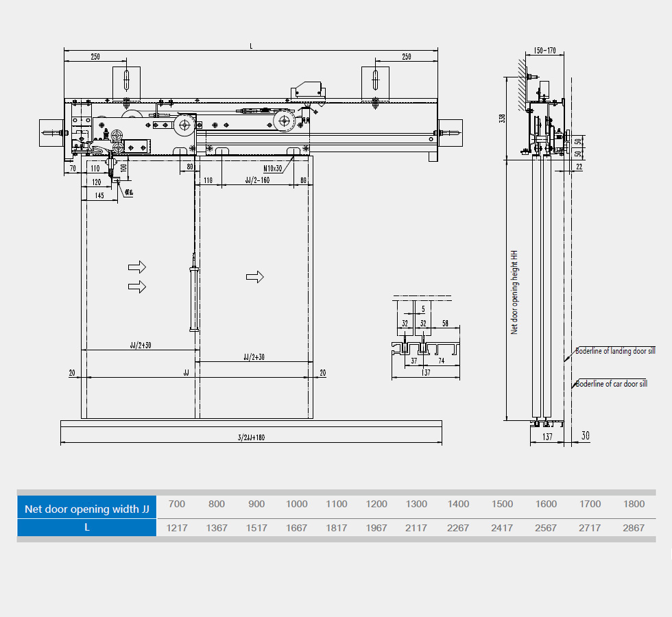Click the 1000 value in the JJ row

point(296,504)
